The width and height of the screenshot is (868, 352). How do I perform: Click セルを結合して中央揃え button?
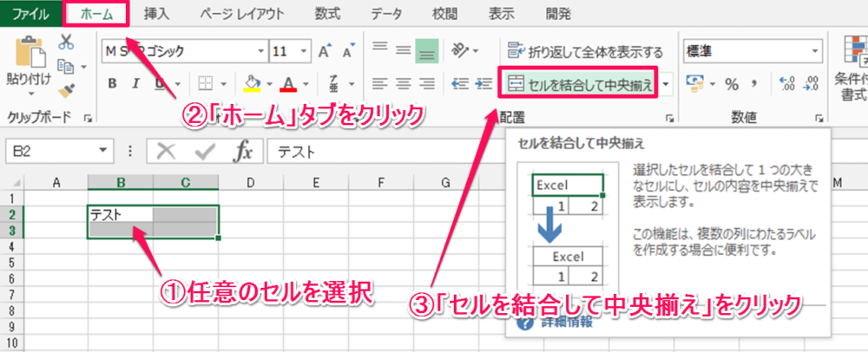[577, 84]
